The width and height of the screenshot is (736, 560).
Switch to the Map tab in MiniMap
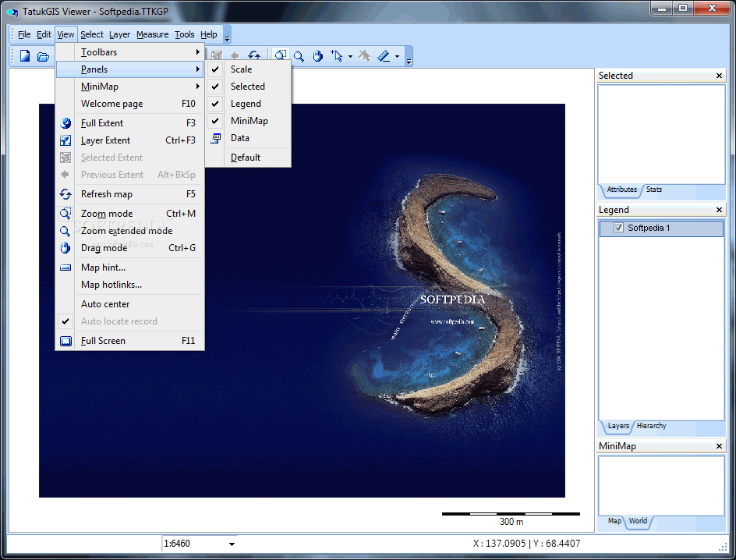tap(614, 521)
